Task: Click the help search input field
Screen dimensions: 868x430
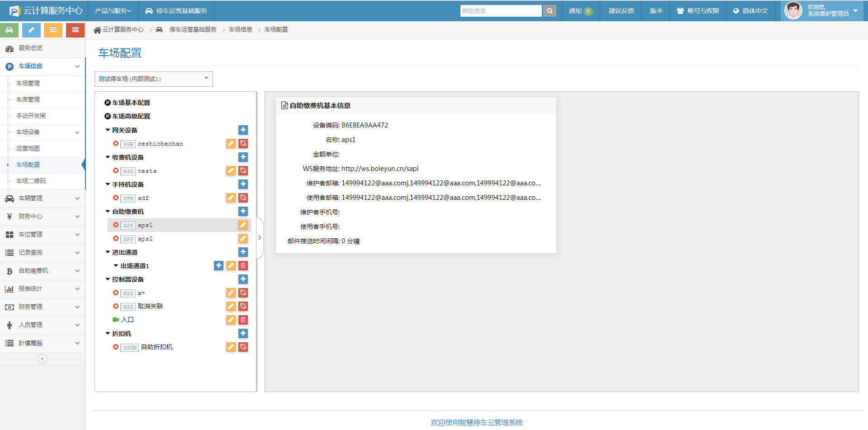Action: pyautogui.click(x=501, y=11)
